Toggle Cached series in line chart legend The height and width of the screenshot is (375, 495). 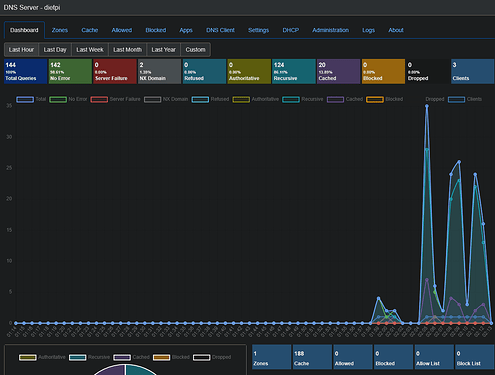tap(345, 99)
